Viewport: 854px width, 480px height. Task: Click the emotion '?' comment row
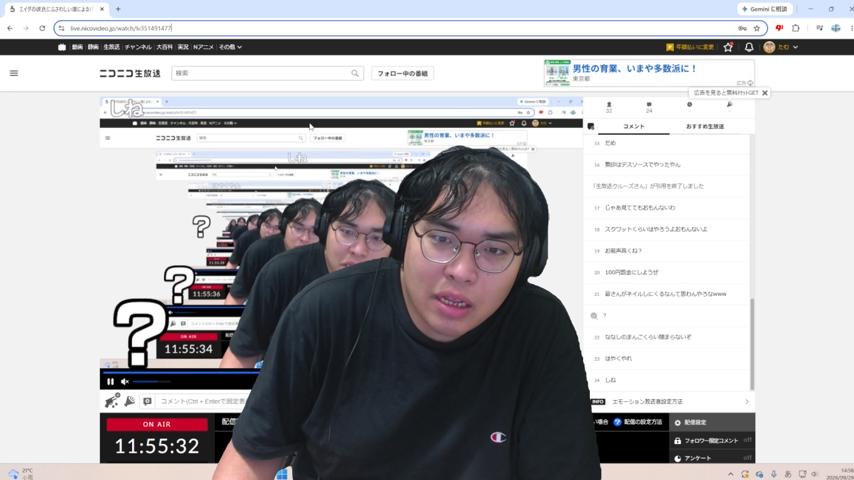(667, 315)
